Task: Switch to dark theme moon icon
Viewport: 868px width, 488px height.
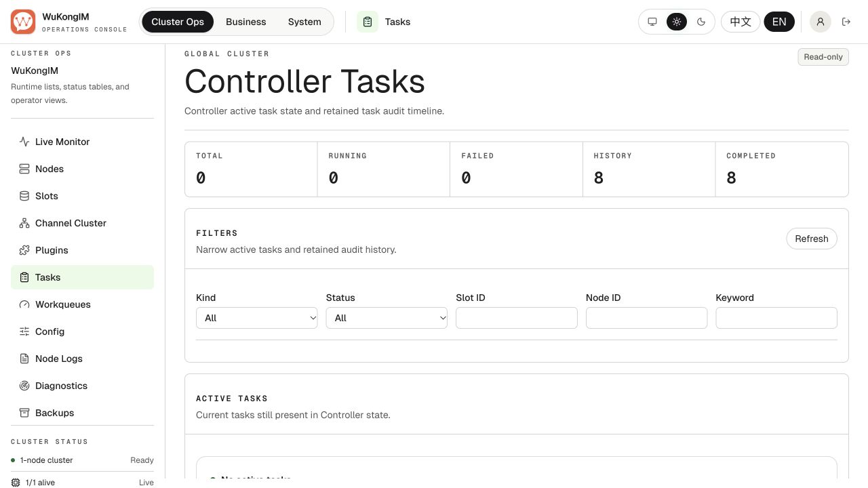Action: 701,22
